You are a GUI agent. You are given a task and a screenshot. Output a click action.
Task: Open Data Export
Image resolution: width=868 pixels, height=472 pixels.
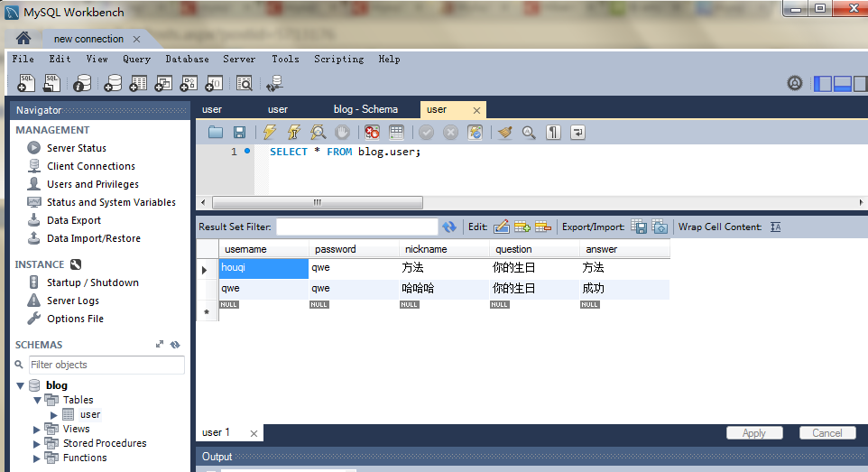tap(74, 220)
